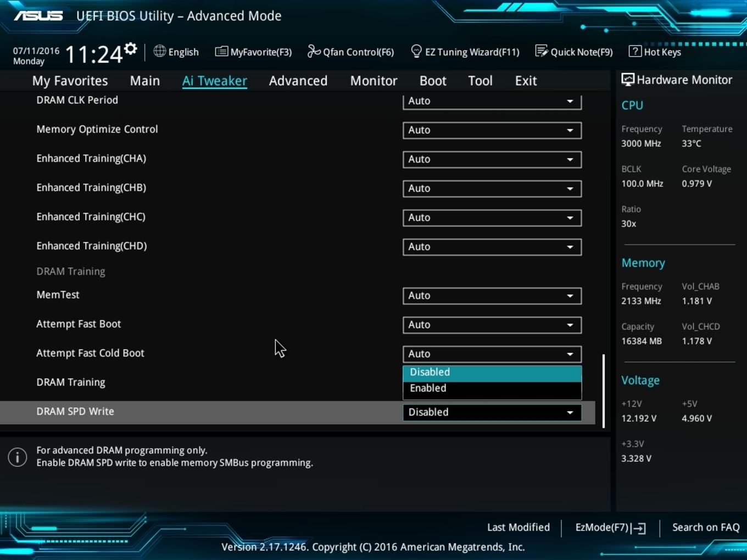
Task: Show Hot Keys question mark icon
Action: pos(635,51)
